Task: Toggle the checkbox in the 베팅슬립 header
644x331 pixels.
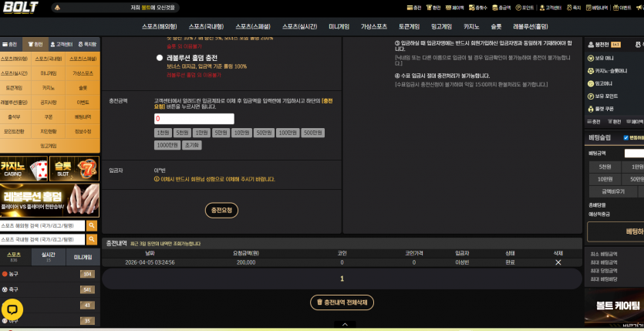Action: pyautogui.click(x=626, y=137)
